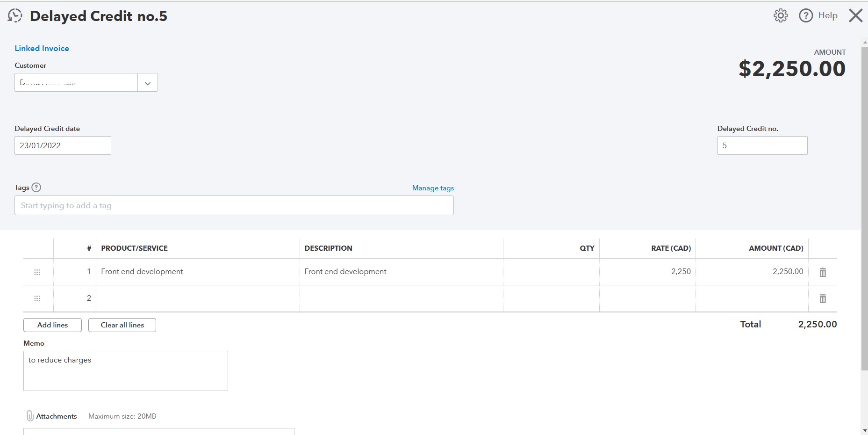Grab the drag handle on line 2

pos(37,298)
